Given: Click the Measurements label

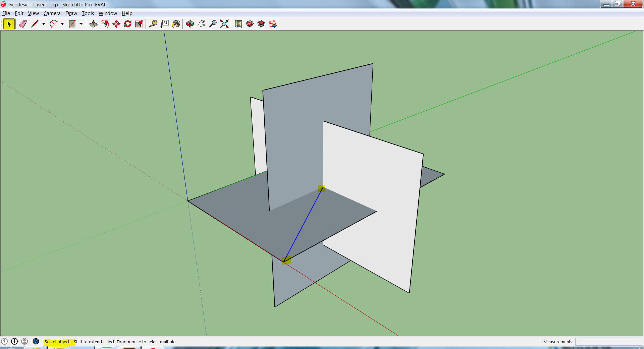Looking at the screenshot, I should click(x=557, y=342).
